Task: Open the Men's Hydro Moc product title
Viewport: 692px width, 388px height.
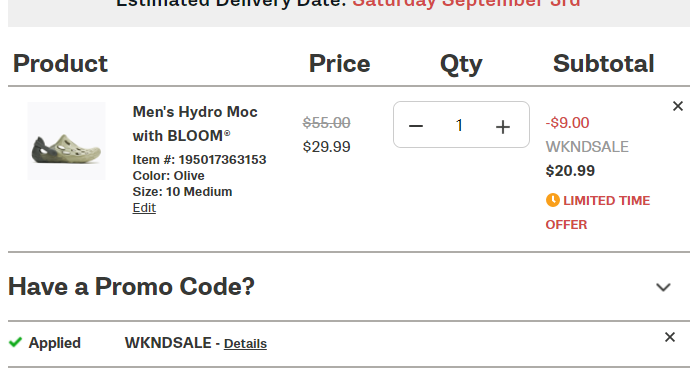Action: click(x=195, y=124)
